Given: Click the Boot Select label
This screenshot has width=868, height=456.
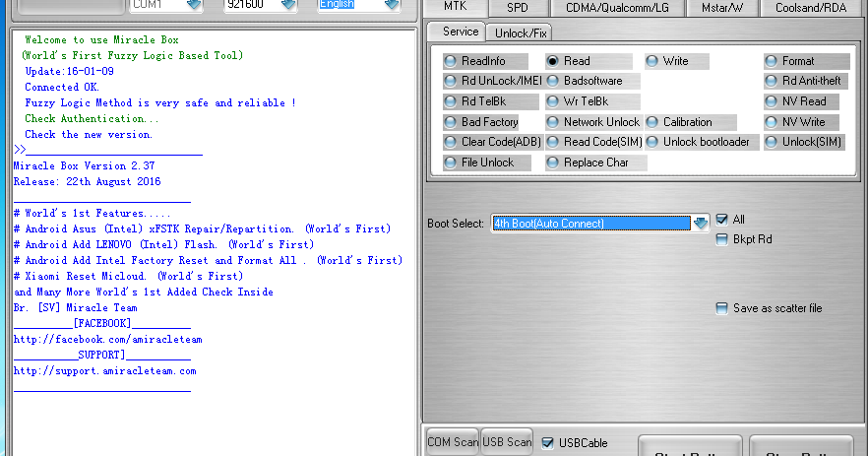Looking at the screenshot, I should [x=456, y=224].
